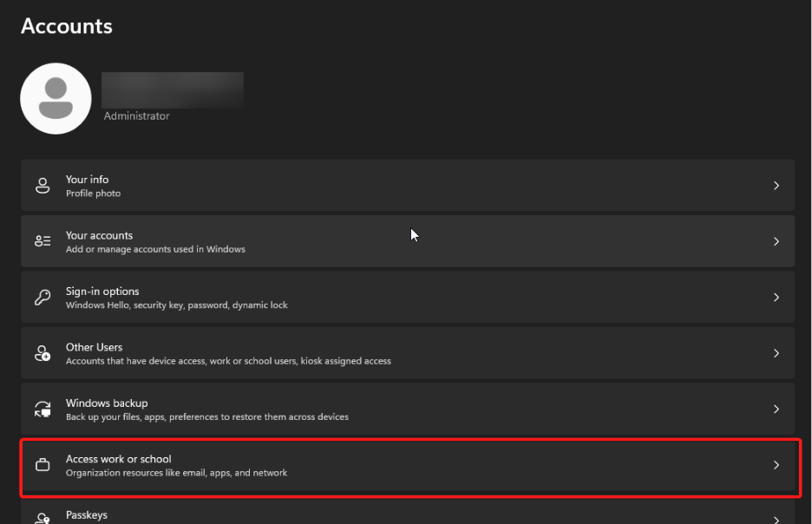812x524 pixels.
Task: Open Windows backup via its chevron
Action: 776,409
